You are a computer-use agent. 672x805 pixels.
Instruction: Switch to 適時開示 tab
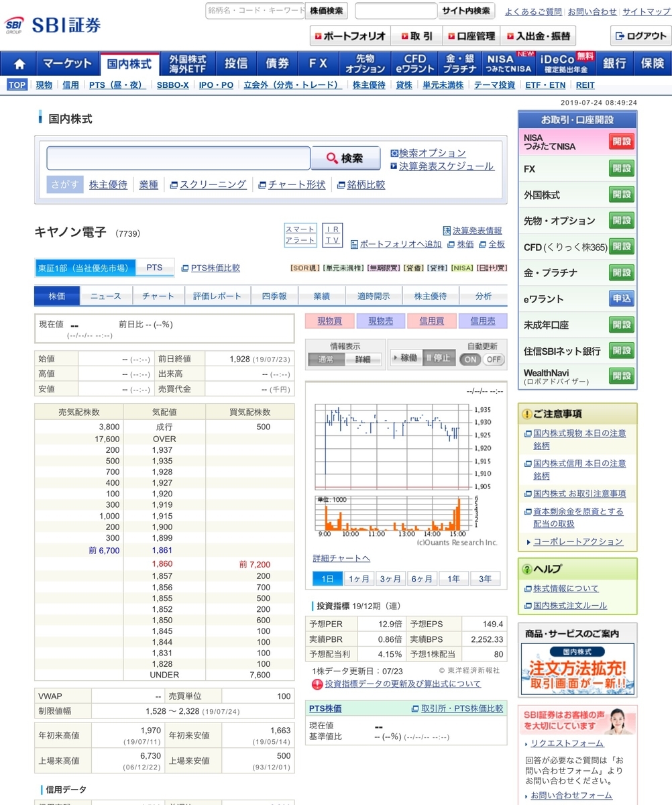[x=374, y=296]
